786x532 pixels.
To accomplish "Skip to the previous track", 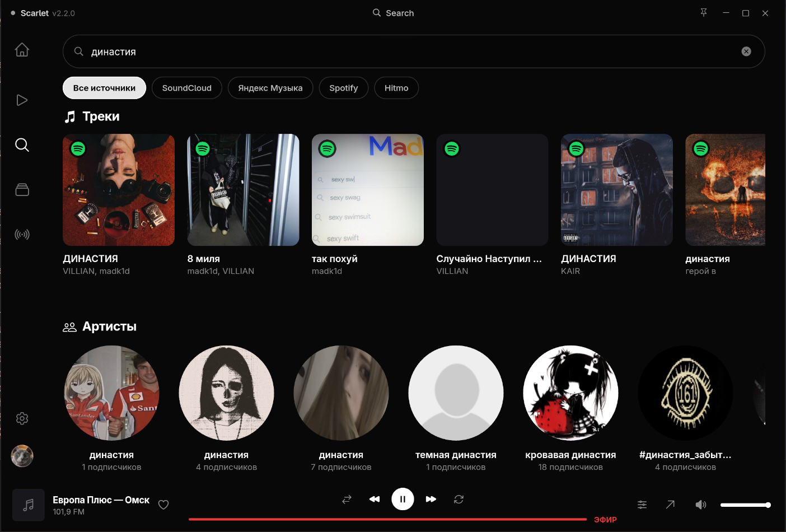I will click(x=375, y=499).
